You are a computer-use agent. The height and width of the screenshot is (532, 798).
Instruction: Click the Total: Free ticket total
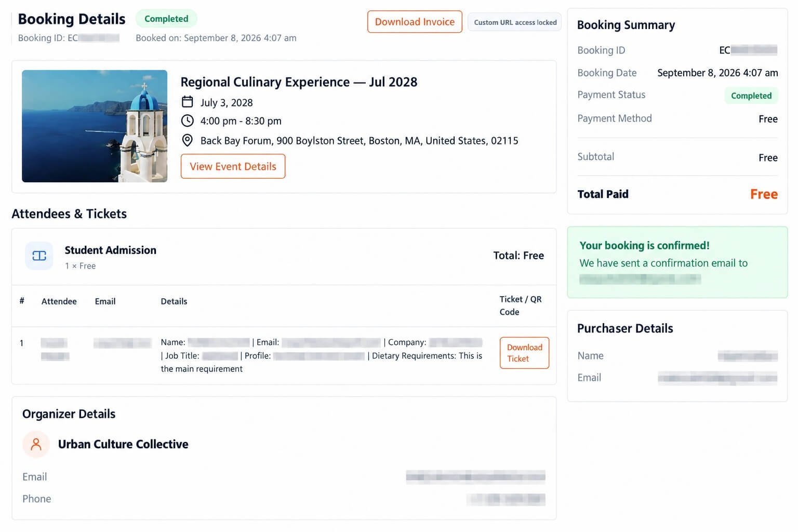pyautogui.click(x=518, y=256)
